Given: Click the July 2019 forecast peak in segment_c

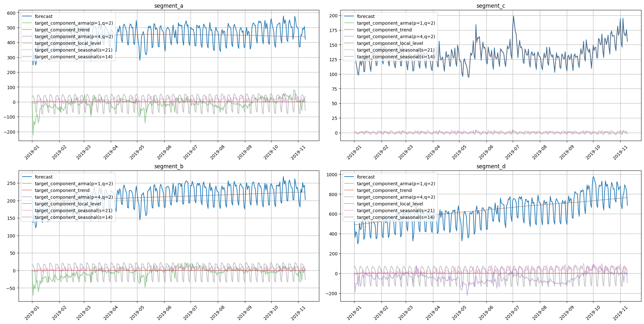Looking at the screenshot, I should tap(513, 16).
